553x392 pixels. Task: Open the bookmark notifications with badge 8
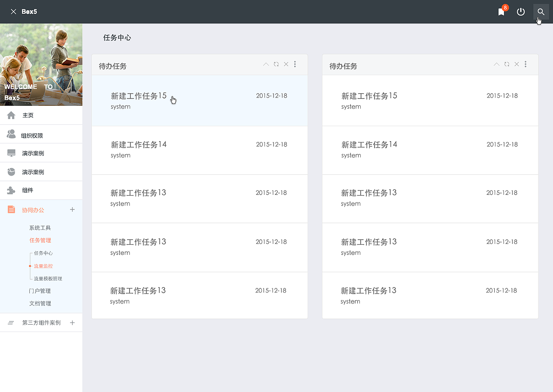(502, 11)
